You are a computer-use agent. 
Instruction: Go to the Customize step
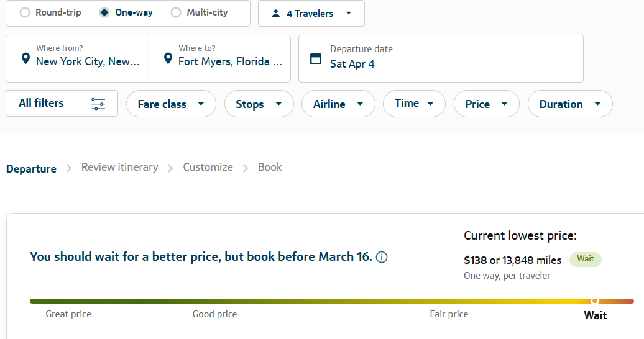coord(208,168)
